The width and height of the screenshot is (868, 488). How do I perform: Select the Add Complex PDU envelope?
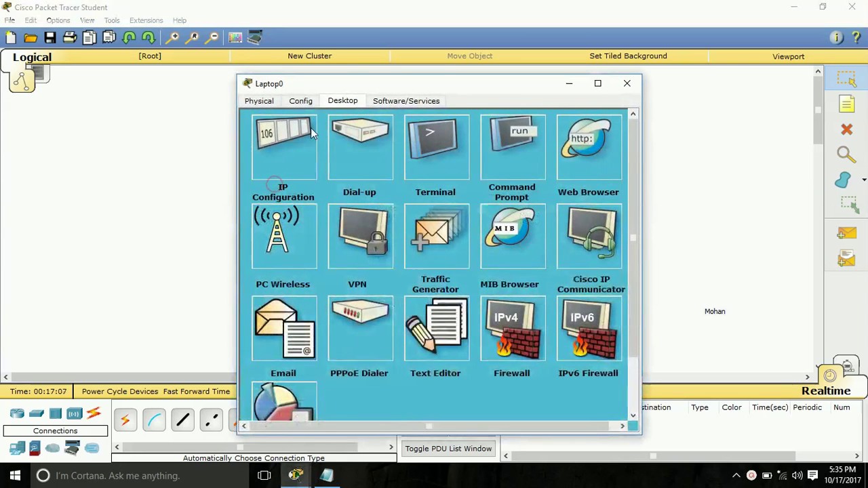point(846,258)
